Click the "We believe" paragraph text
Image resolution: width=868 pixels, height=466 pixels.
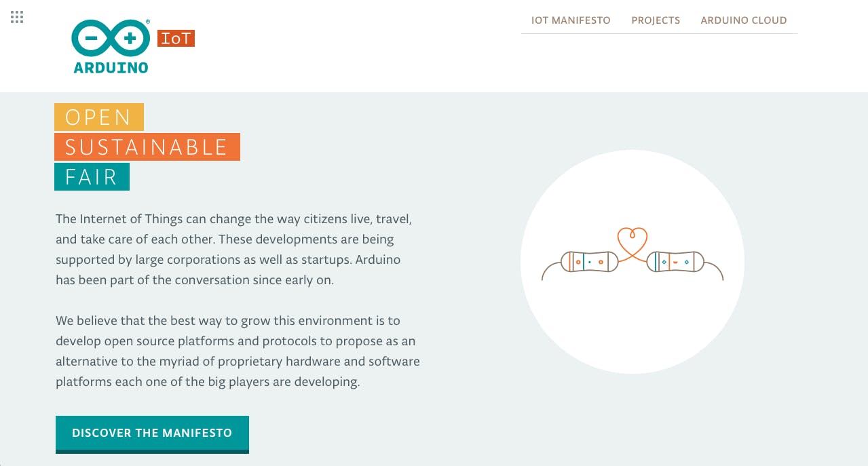click(x=238, y=351)
